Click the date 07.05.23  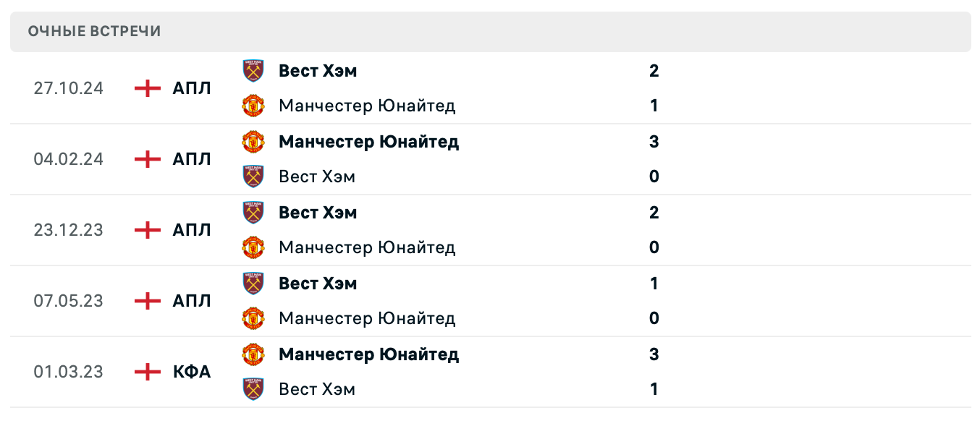click(x=69, y=301)
